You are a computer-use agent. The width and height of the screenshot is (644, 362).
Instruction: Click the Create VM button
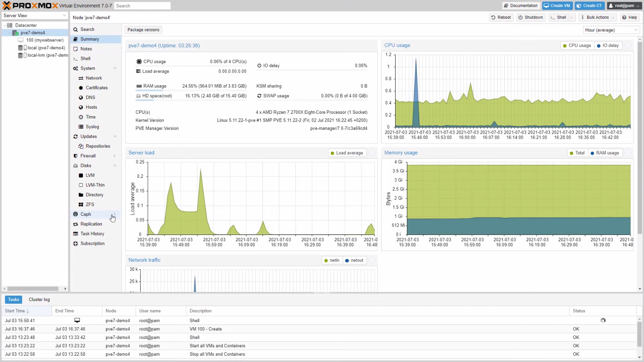[x=557, y=5]
